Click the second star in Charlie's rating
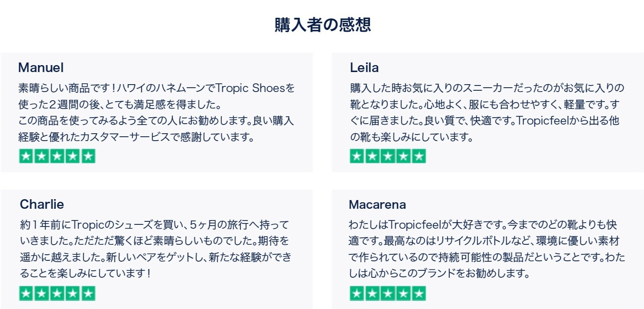The height and width of the screenshot is (309, 644). 42,293
